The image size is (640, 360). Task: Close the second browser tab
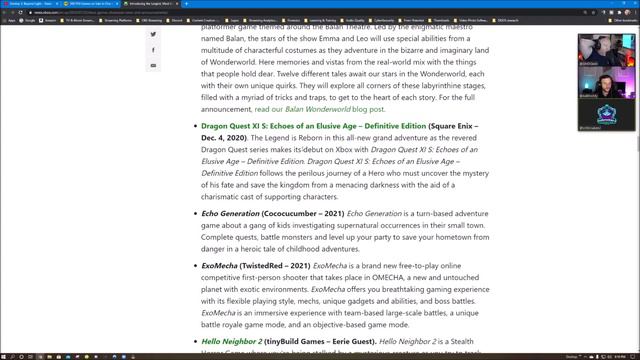click(x=117, y=4)
